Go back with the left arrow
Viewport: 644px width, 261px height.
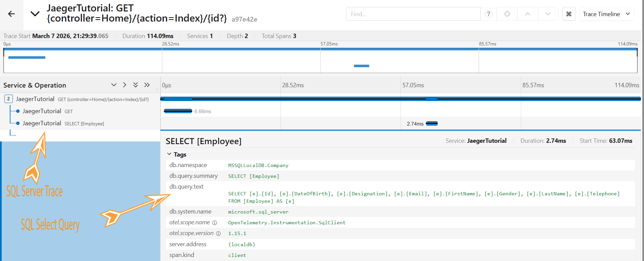point(11,14)
